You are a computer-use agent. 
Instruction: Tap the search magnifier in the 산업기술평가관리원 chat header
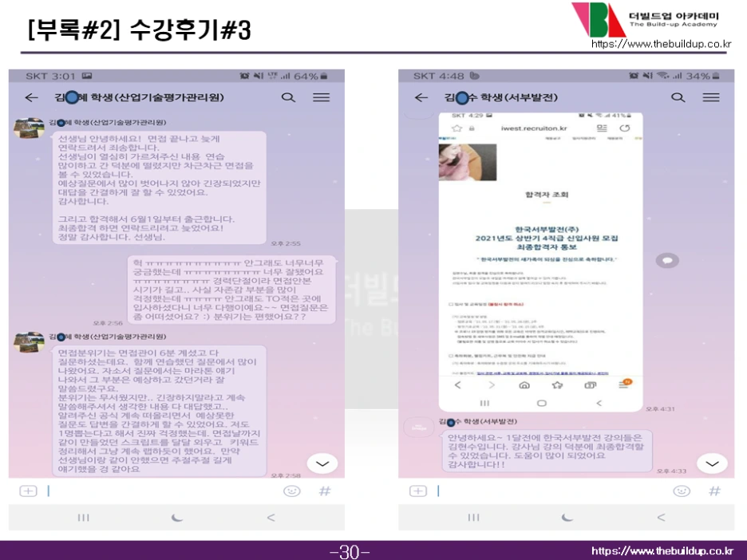tap(290, 97)
